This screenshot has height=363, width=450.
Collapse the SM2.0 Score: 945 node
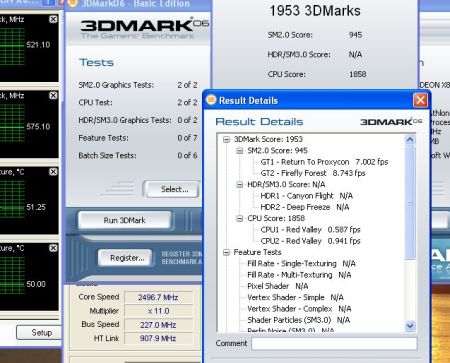(240, 151)
